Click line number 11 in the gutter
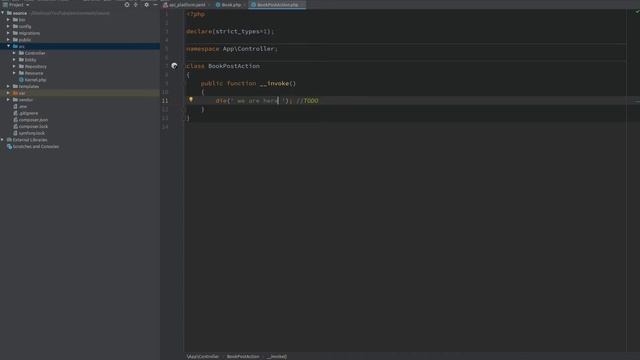The width and height of the screenshot is (640, 360). (x=165, y=100)
